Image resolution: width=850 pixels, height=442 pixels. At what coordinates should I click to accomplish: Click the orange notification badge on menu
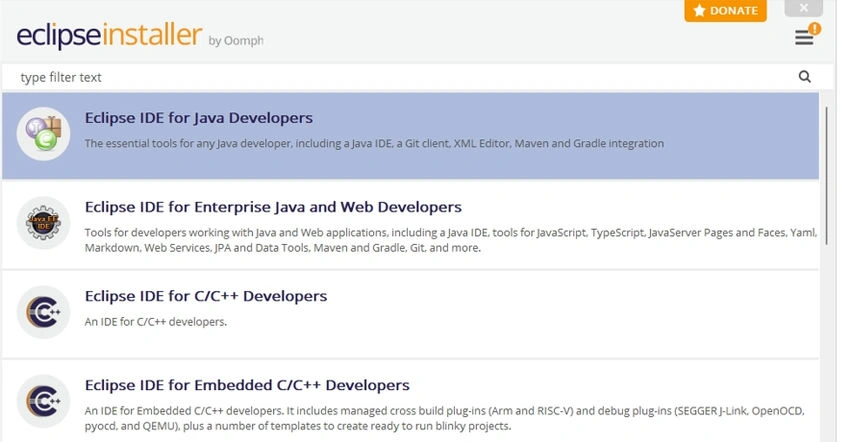(x=814, y=29)
